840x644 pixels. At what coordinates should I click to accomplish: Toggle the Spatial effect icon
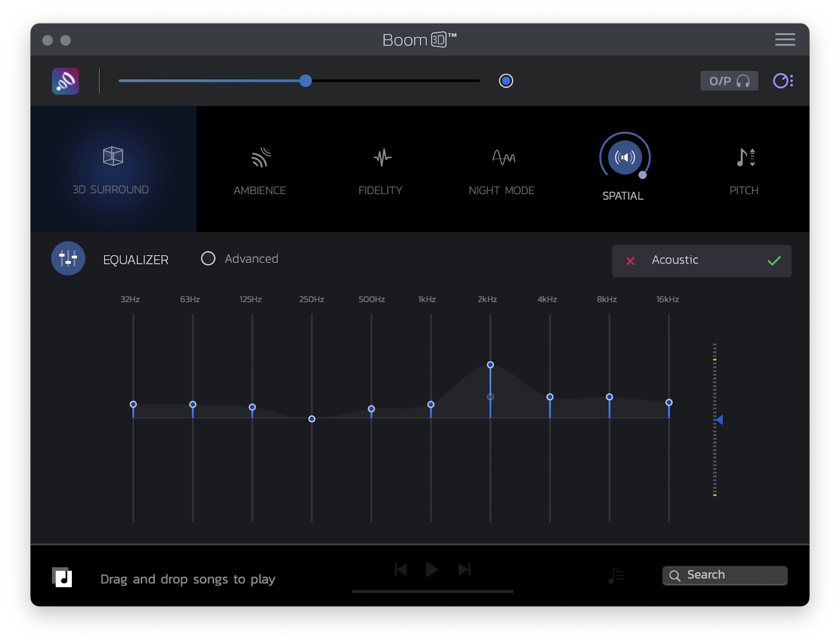624,157
